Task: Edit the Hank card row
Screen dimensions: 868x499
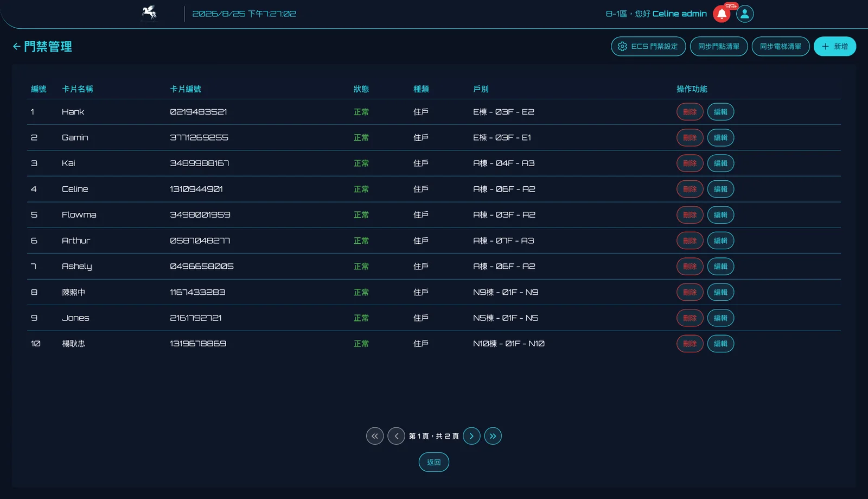Action: pyautogui.click(x=721, y=112)
